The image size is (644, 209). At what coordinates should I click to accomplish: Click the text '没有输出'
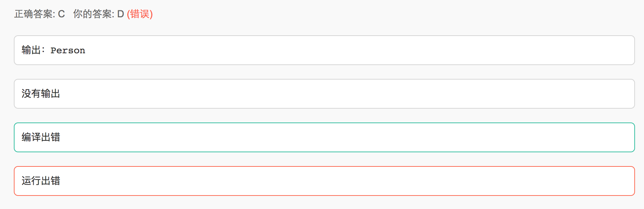point(41,94)
